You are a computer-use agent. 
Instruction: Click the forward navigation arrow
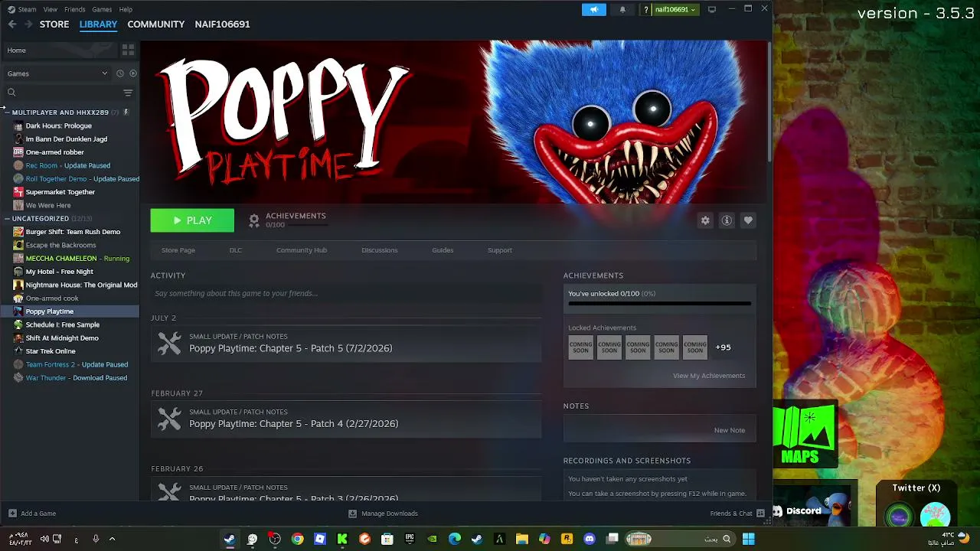click(x=28, y=24)
